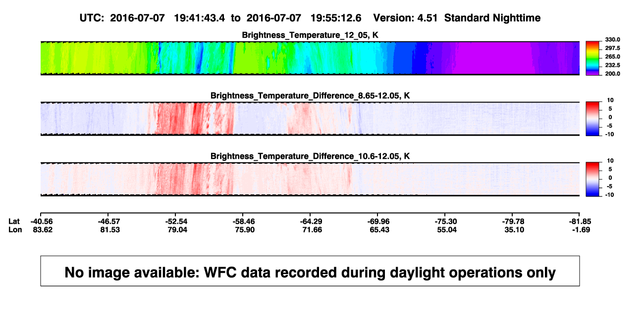Click the longitude value 65.43

379,230
